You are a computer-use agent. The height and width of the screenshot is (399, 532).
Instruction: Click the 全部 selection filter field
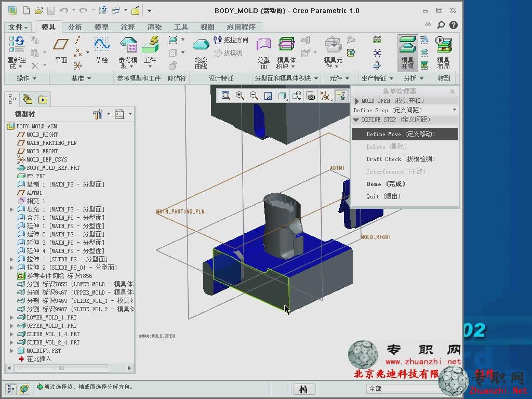402,389
